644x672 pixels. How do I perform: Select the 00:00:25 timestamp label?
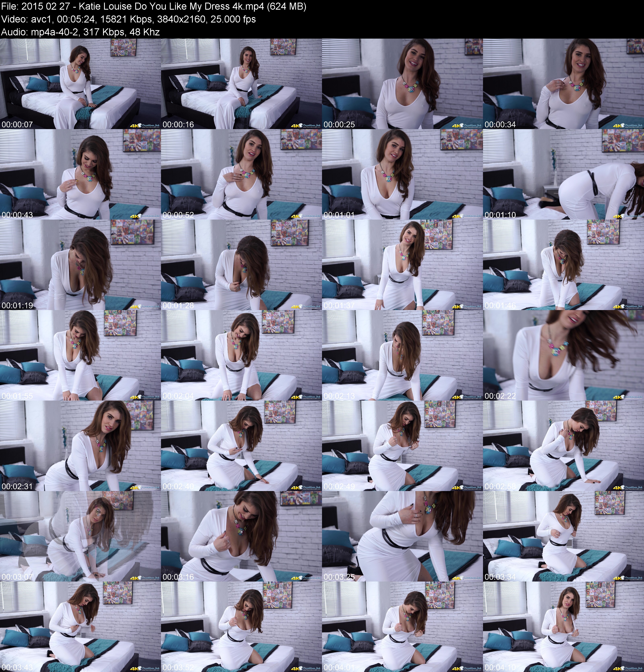point(339,124)
